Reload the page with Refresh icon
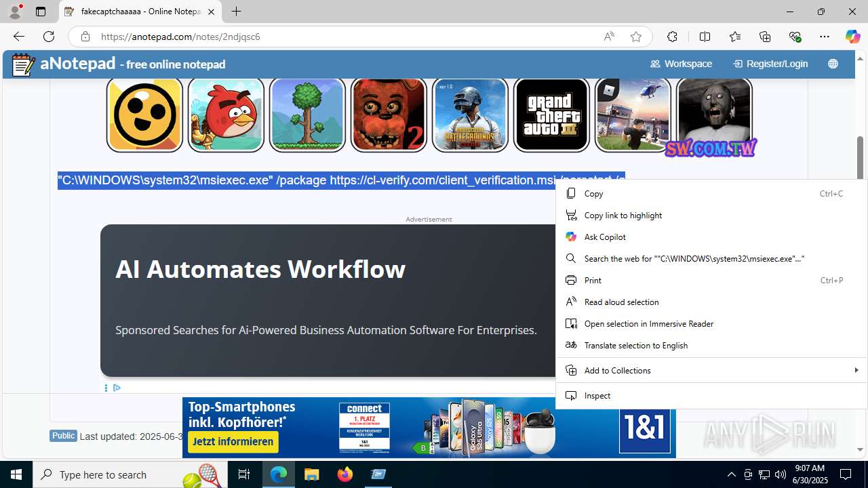The image size is (868, 488). [x=48, y=37]
